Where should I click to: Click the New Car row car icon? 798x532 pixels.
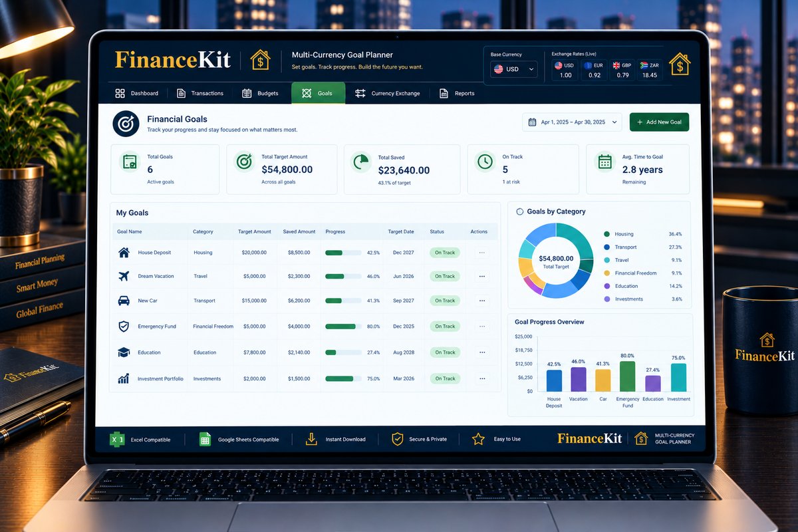(x=124, y=301)
